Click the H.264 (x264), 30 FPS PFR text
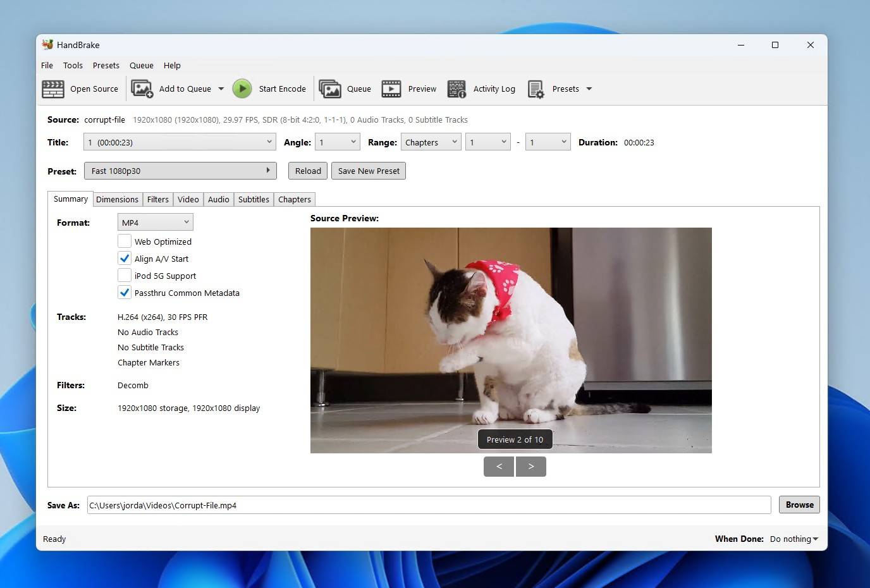This screenshot has height=588, width=870. coord(162,317)
